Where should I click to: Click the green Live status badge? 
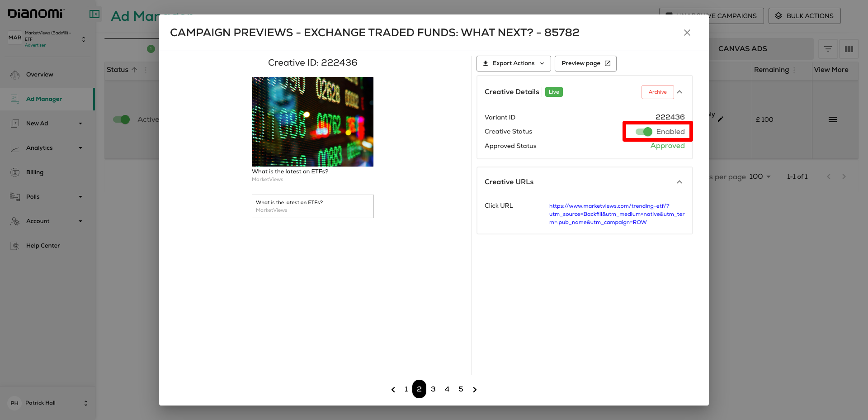tap(554, 92)
